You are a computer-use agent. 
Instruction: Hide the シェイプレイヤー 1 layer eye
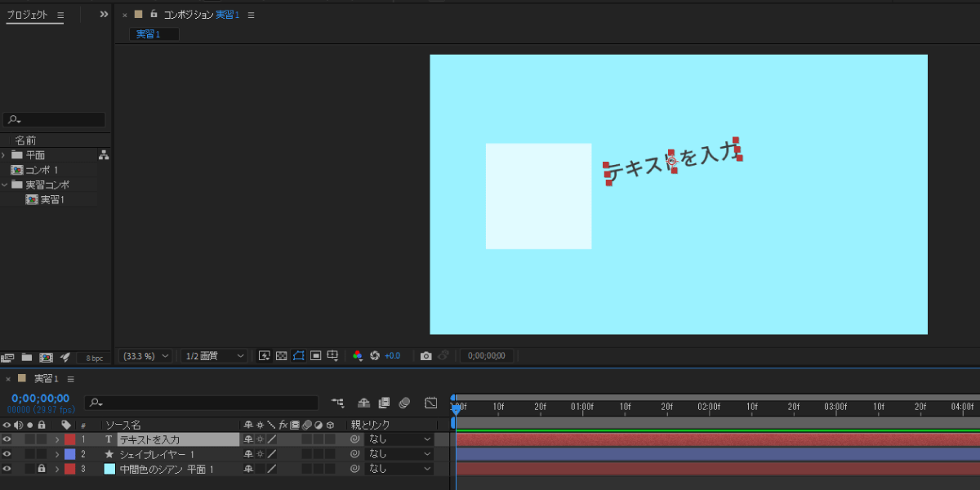pos(7,454)
